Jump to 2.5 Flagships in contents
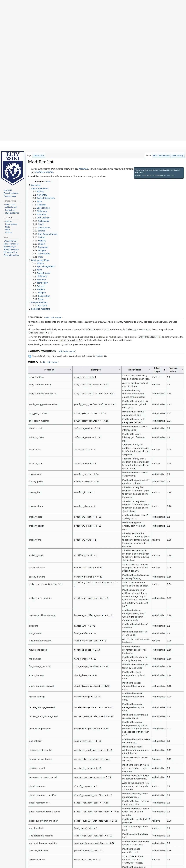 click(x=39, y=205)
